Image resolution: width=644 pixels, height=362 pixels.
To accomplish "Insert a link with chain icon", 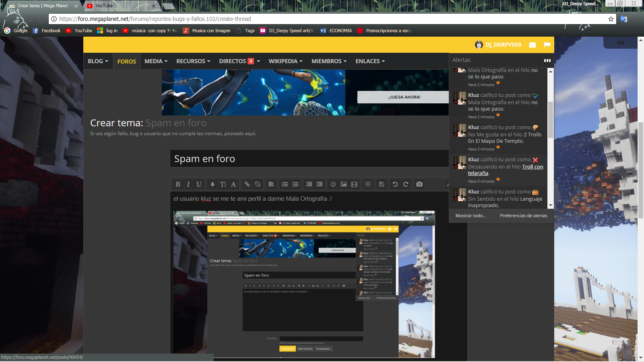I will (247, 184).
